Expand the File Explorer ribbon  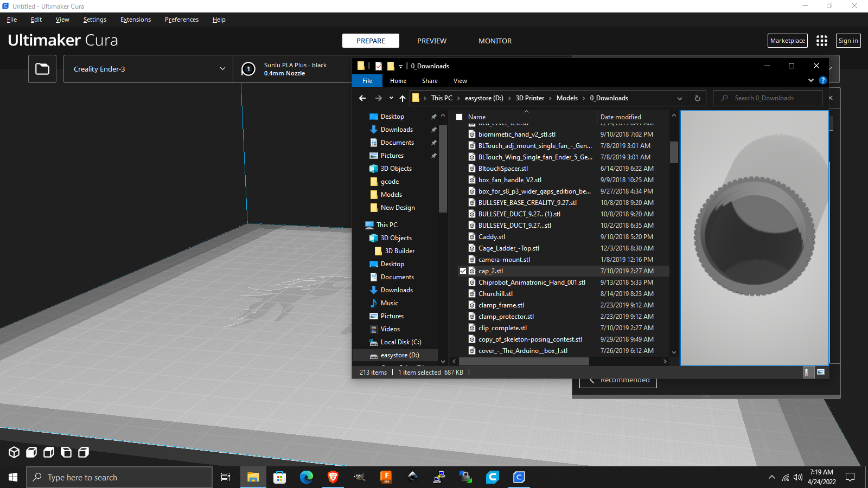[811, 80]
